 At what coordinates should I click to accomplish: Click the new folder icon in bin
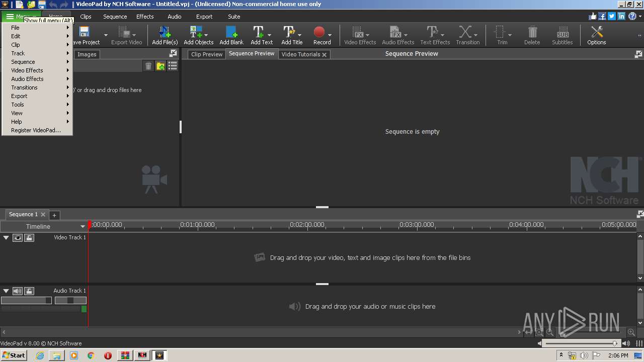160,66
